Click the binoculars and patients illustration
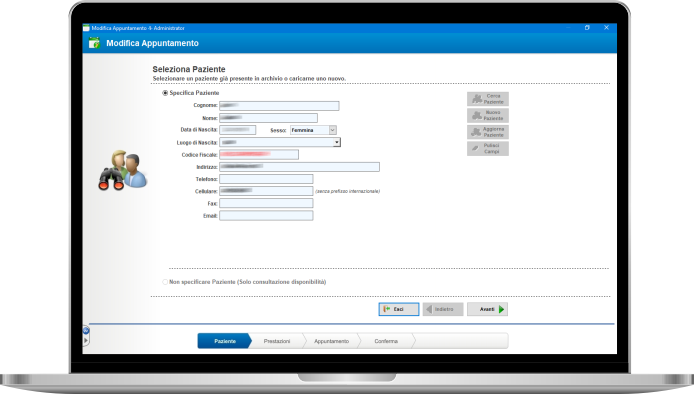 pos(123,170)
